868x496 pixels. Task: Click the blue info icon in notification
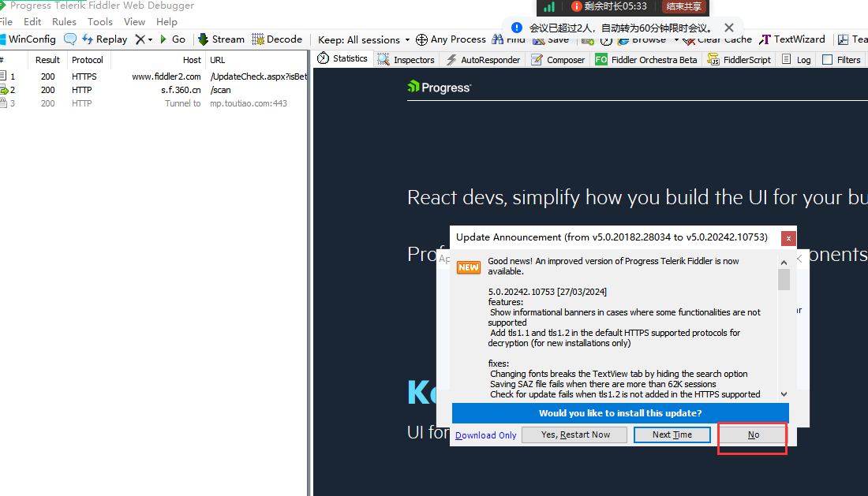(x=517, y=28)
